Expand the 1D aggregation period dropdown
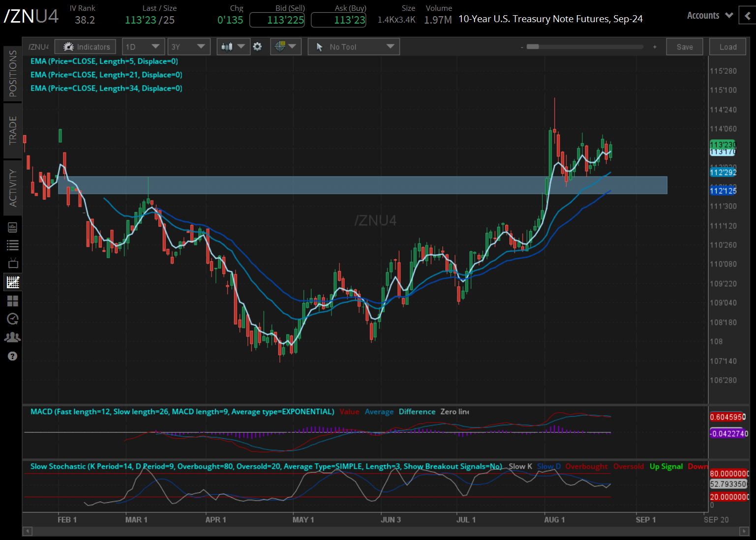This screenshot has width=756, height=540. [143, 47]
